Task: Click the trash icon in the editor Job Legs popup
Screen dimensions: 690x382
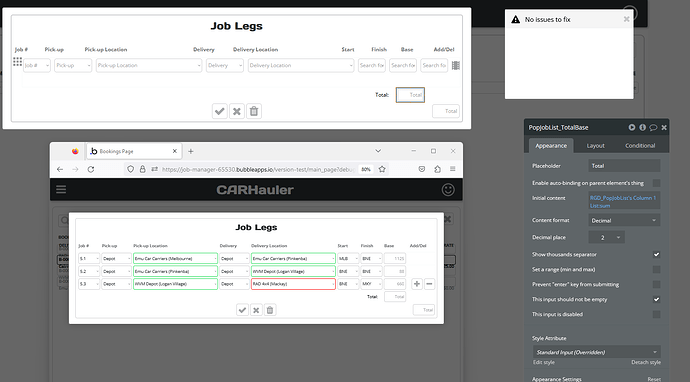Action: [254, 111]
